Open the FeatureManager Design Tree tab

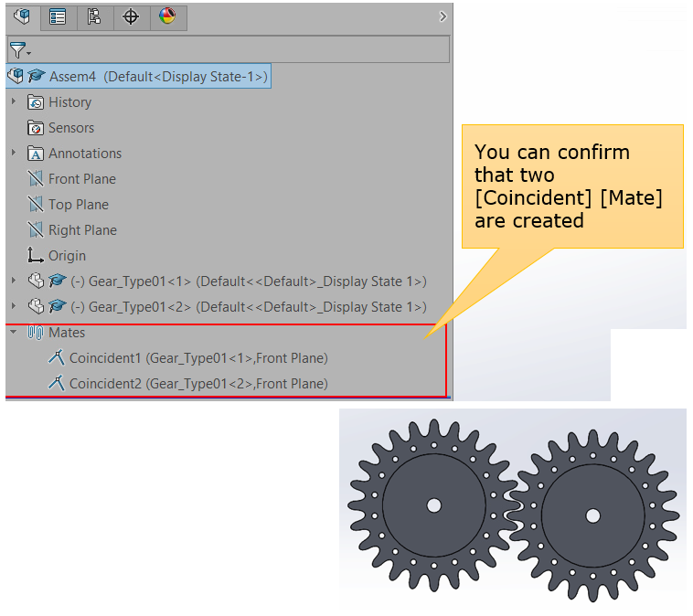(x=22, y=16)
